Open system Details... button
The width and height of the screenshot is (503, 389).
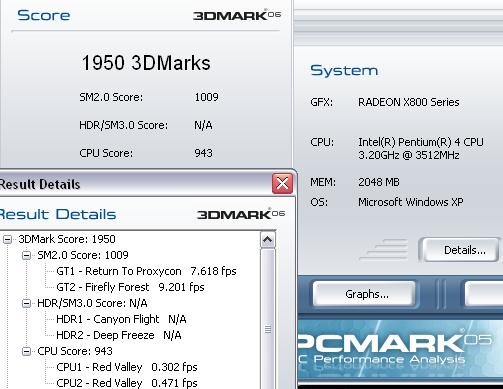coord(460,250)
